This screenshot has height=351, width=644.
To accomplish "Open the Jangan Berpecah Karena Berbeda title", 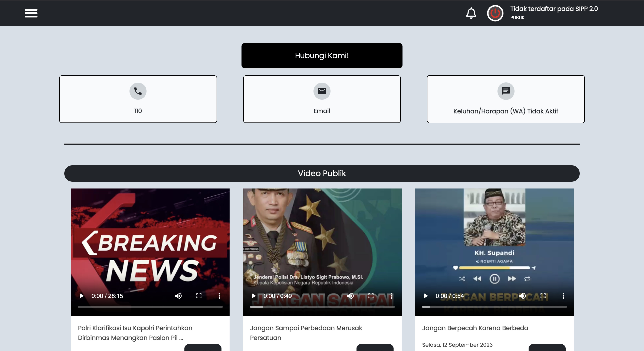I will pos(475,328).
